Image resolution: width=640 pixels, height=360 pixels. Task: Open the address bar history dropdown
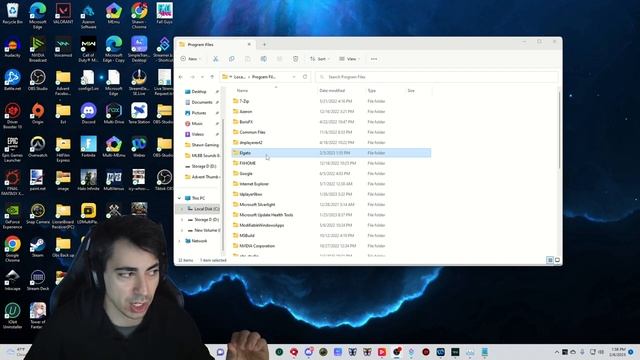click(x=294, y=77)
